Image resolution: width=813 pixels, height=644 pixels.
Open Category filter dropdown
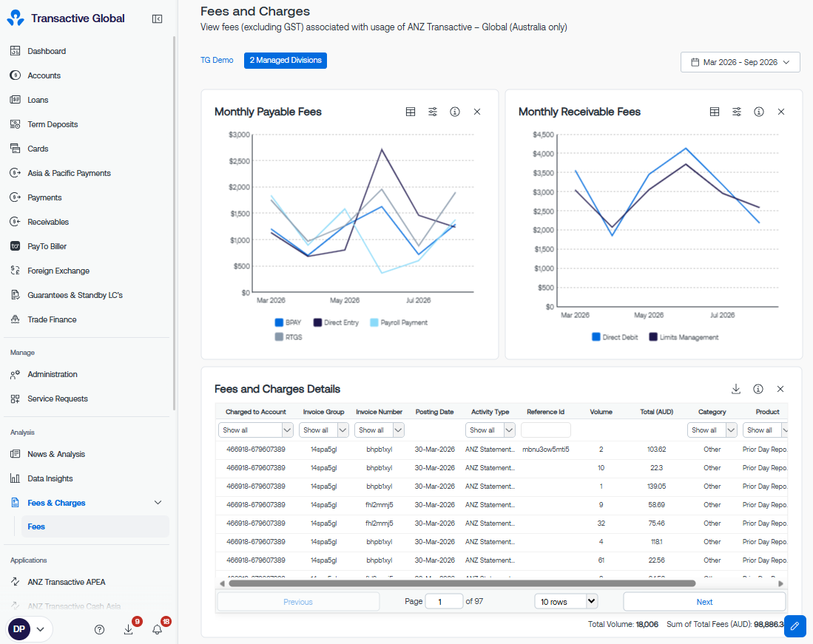point(712,430)
